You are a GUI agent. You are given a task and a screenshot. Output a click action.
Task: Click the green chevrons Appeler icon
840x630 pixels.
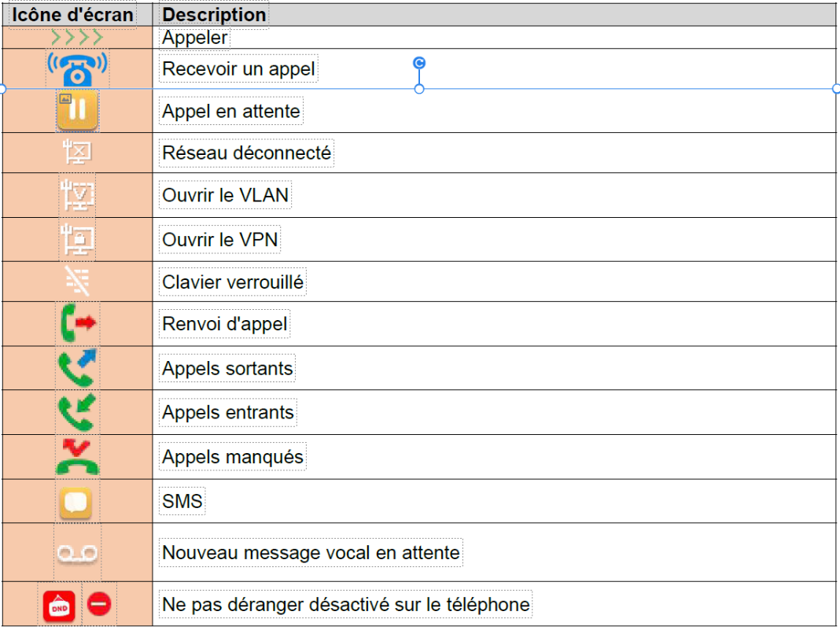coord(77,36)
